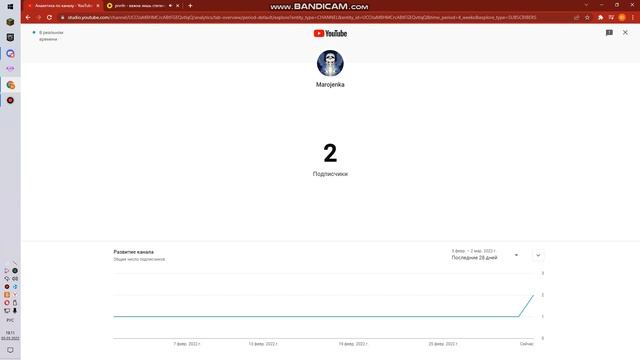Viewport: 640px width, 360px height.
Task: Open the purple goggles taskbar icon
Action: pos(10,69)
